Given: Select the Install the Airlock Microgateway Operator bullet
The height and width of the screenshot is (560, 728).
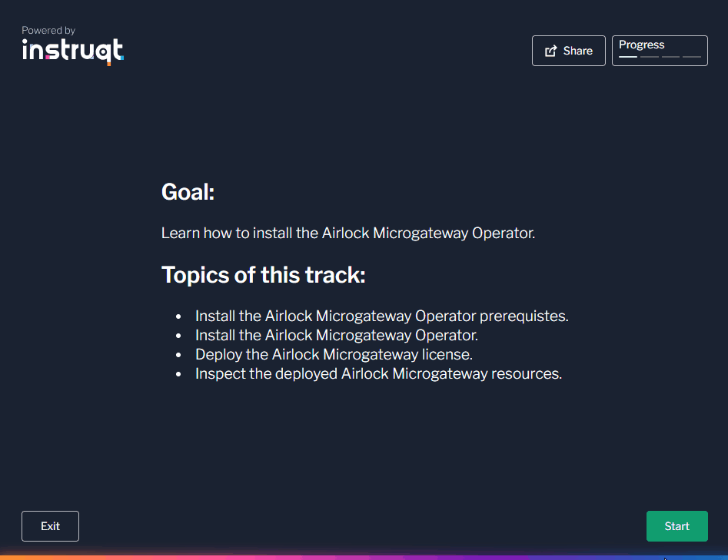Looking at the screenshot, I should 336,335.
